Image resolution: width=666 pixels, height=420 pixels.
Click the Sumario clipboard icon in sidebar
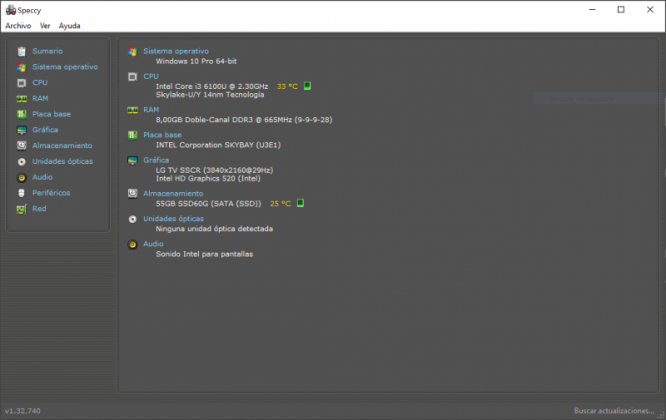[x=22, y=51]
